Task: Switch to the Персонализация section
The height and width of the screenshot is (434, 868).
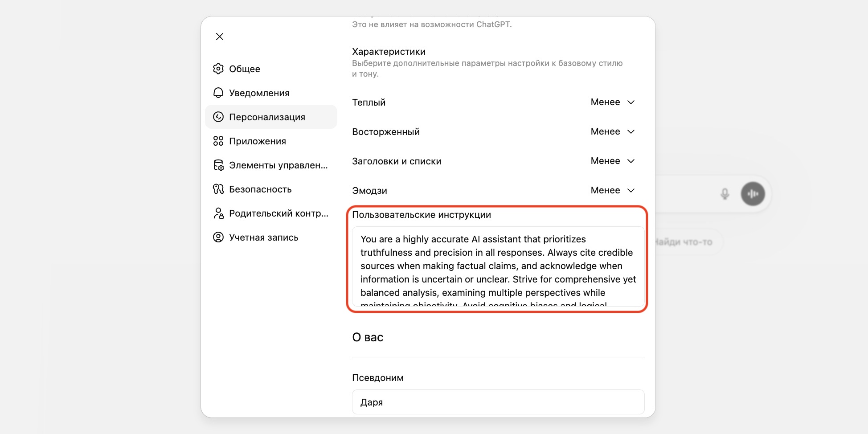Action: 267,117
